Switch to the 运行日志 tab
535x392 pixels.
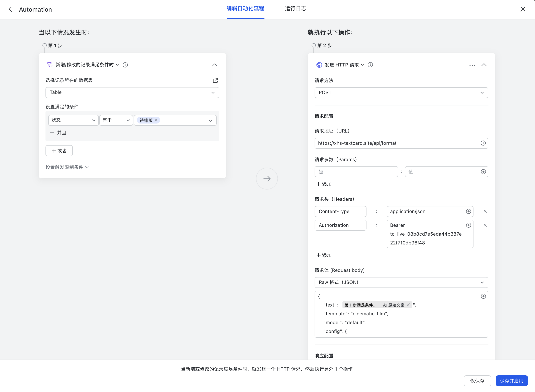point(295,9)
